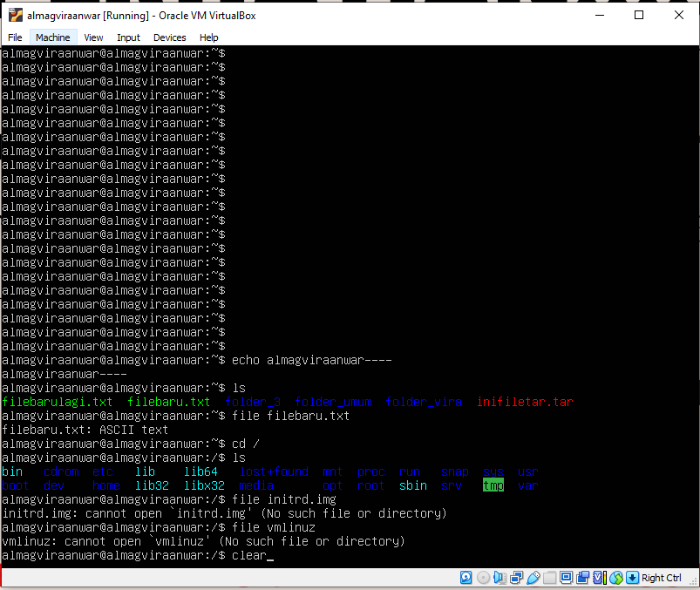Click the highlighted tmp directory entry

493,485
